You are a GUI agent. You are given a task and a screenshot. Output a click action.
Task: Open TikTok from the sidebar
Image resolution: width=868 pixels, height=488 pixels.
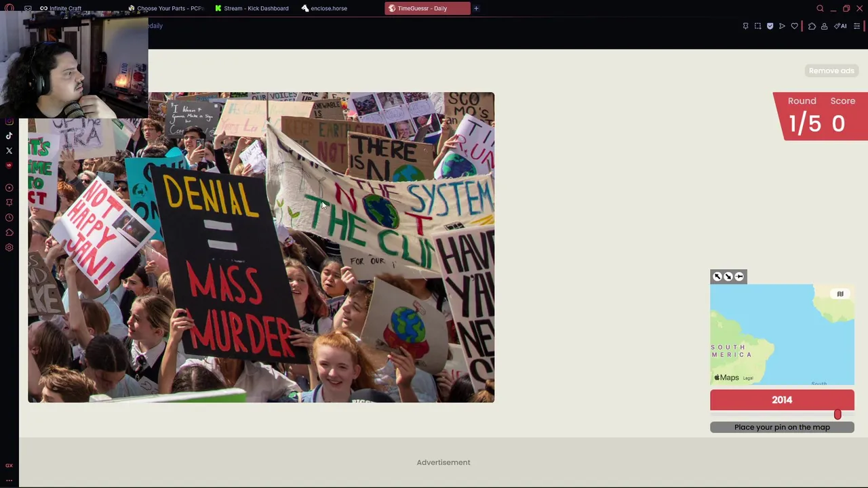tap(9, 136)
